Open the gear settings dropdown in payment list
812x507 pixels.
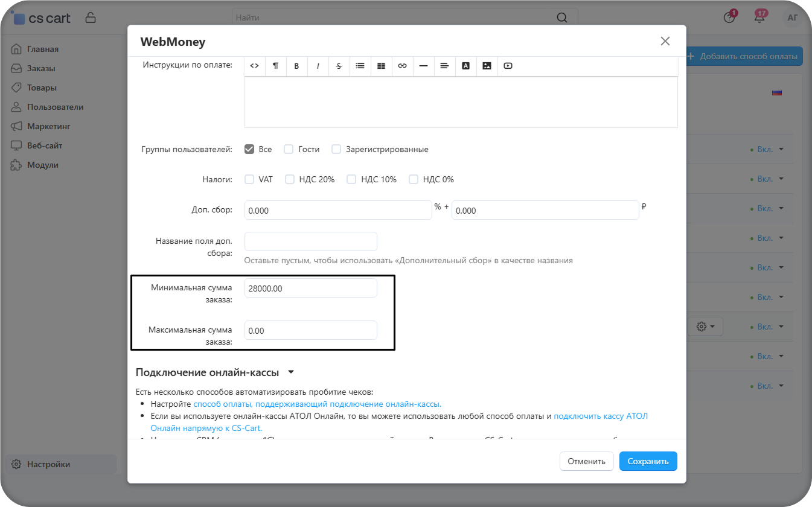click(x=705, y=327)
